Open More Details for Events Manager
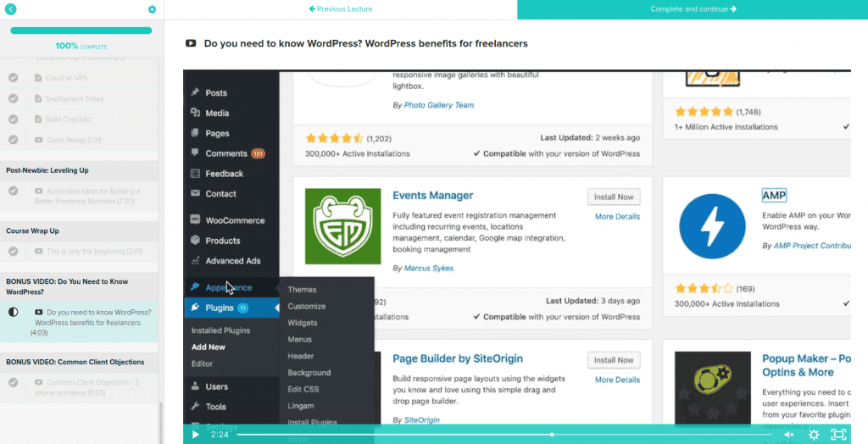 (x=617, y=216)
